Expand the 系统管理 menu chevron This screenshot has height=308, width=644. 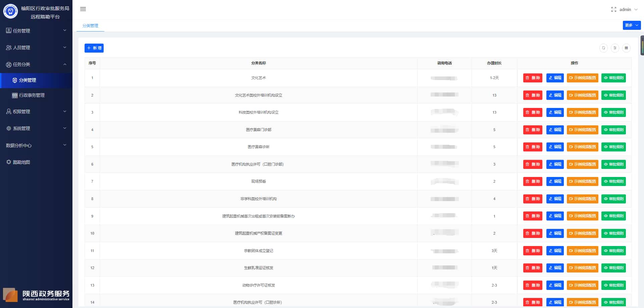click(65, 128)
